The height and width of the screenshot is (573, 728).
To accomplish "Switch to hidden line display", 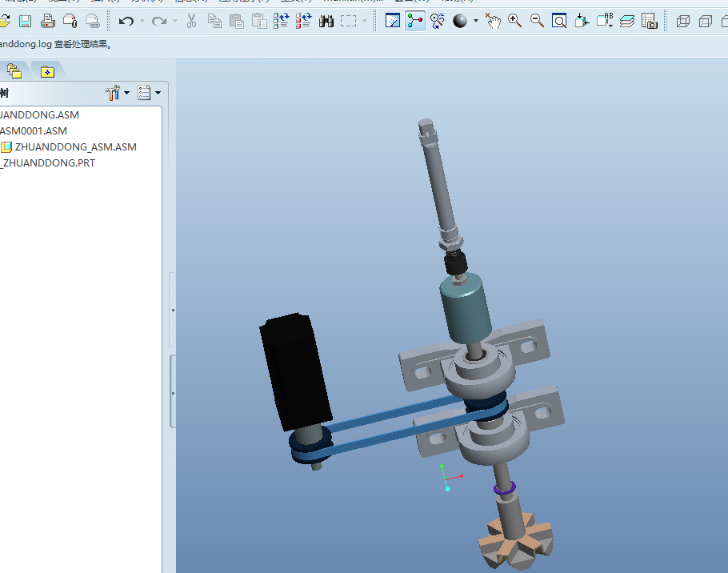I will pos(706,21).
